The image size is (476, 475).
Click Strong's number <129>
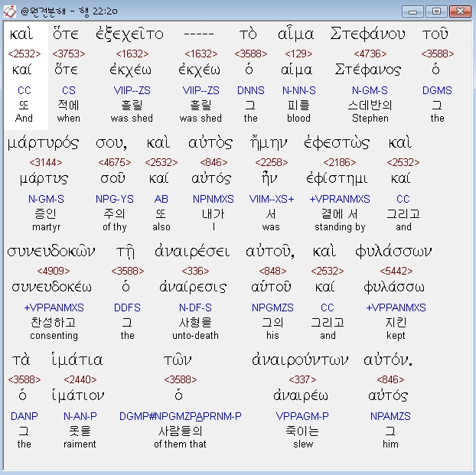click(298, 54)
